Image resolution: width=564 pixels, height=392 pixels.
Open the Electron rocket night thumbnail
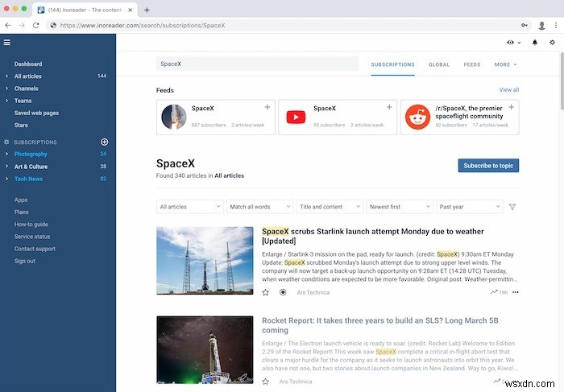tap(205, 349)
